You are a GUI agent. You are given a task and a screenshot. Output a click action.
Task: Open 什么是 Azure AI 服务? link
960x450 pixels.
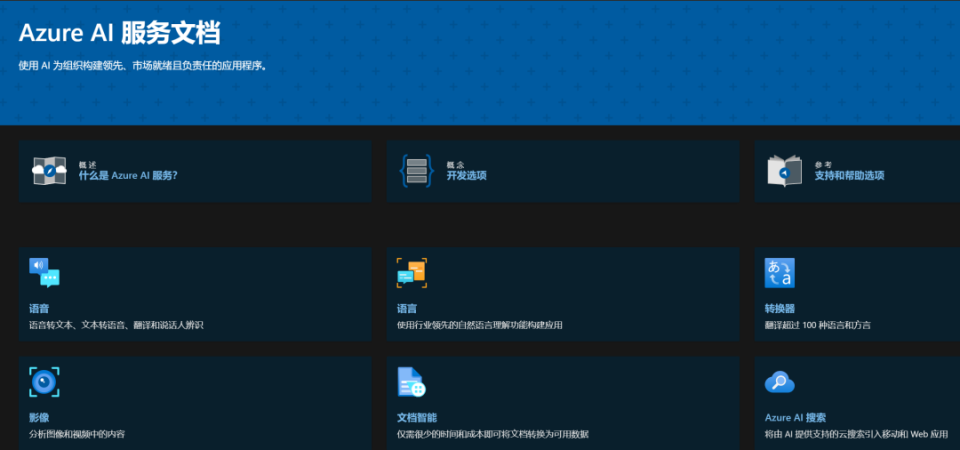pyautogui.click(x=128, y=176)
